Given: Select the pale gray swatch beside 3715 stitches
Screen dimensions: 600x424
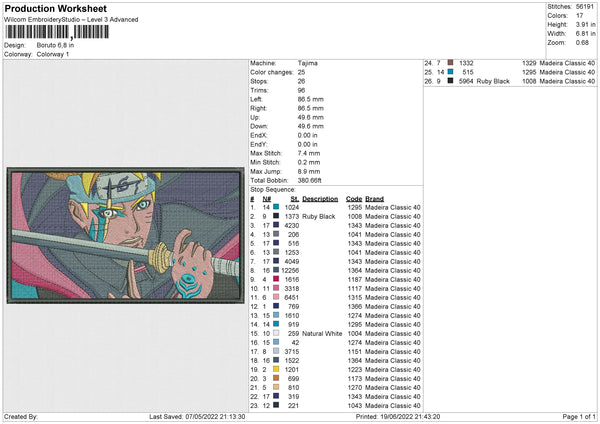Looking at the screenshot, I should point(276,351).
